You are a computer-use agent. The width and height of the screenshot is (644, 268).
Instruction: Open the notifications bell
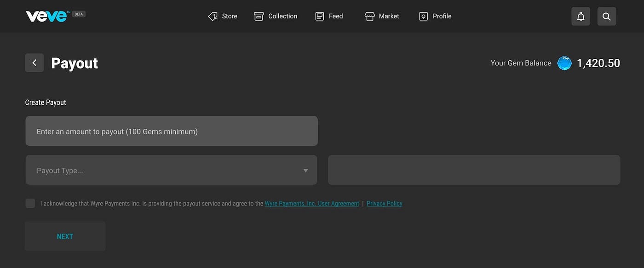tap(581, 16)
